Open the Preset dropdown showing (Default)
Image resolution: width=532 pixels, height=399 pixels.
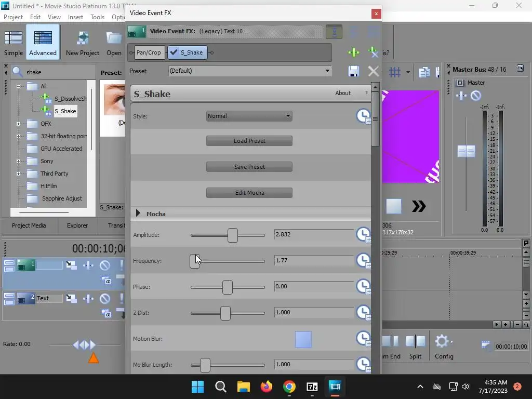point(250,71)
